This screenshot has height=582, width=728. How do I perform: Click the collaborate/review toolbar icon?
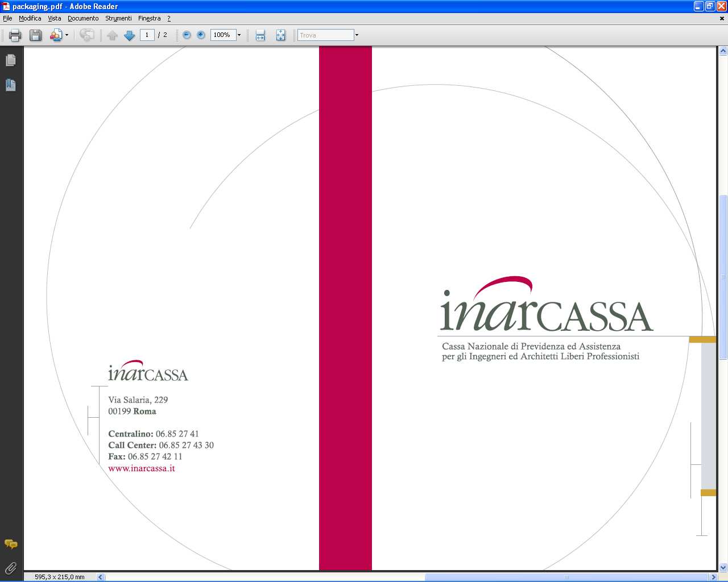pos(87,35)
